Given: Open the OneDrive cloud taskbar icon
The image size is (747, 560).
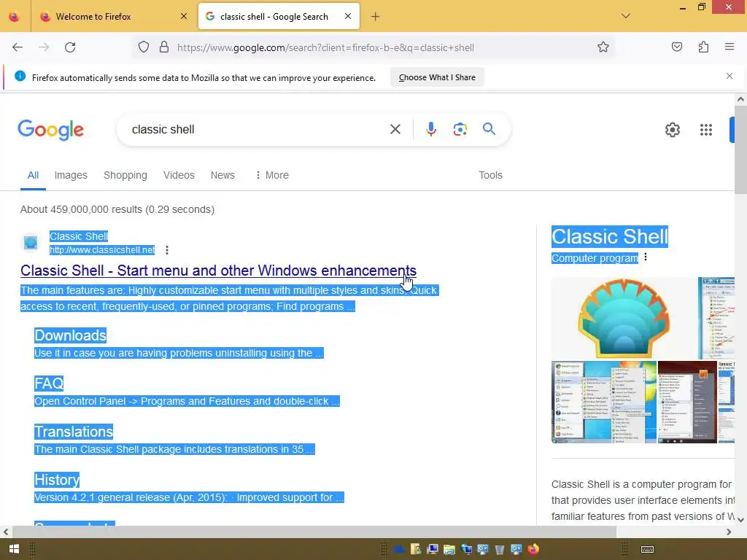Looking at the screenshot, I should click(x=399, y=550).
